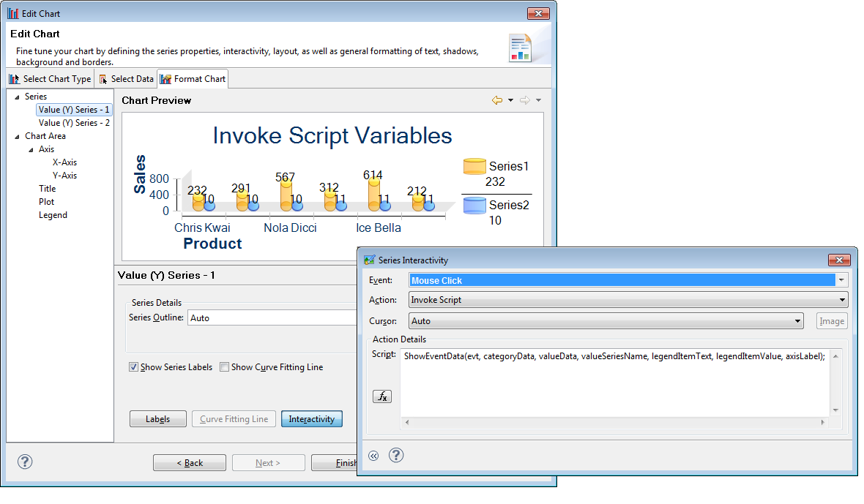Collapse the Axis tree node

coord(31,150)
